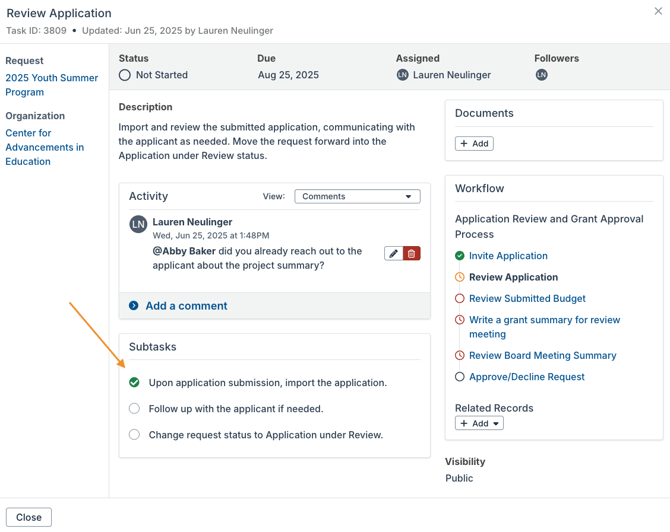Click the follower avatar under Followers
The image size is (670, 532).
(541, 75)
